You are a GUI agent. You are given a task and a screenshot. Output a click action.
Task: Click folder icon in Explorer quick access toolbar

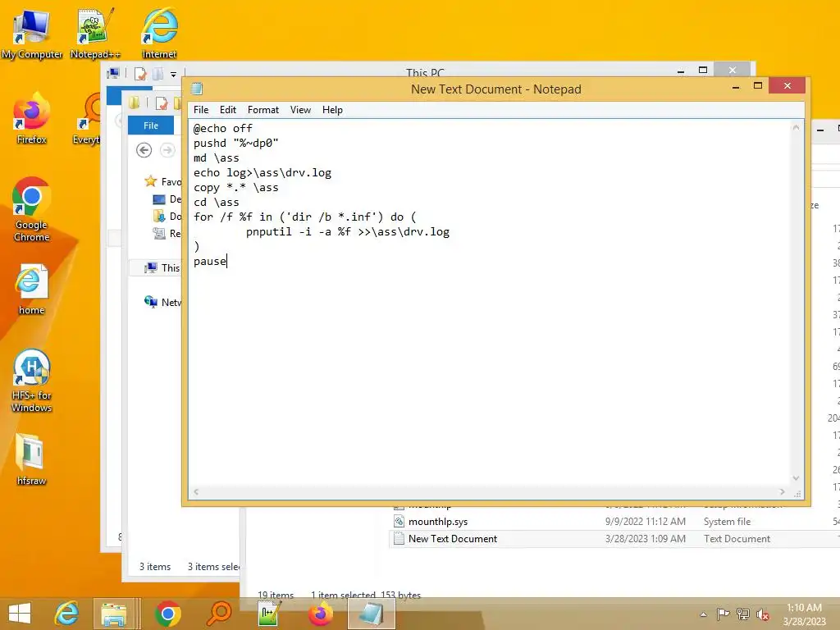135,103
